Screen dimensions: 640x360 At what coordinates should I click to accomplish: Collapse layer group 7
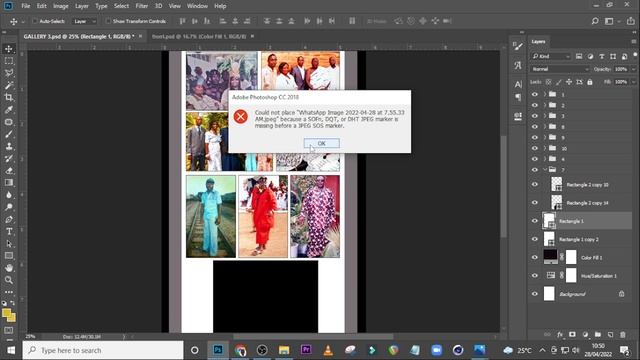(544, 169)
